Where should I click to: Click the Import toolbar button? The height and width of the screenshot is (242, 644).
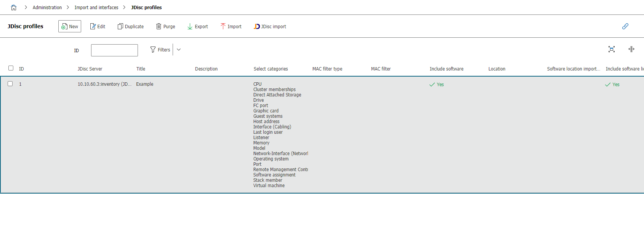[231, 26]
